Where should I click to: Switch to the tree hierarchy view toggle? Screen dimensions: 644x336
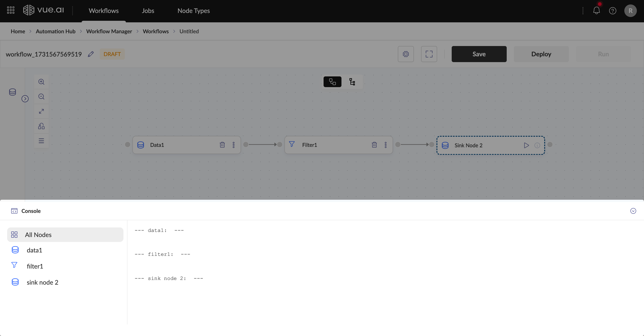(352, 82)
